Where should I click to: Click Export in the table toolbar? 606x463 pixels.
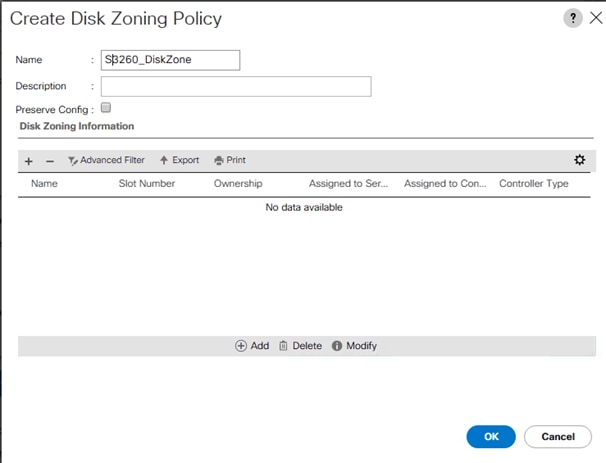pos(180,160)
